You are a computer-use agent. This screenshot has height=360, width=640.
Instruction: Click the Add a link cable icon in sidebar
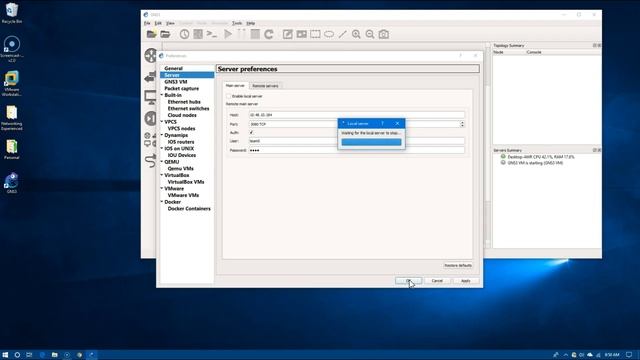[x=151, y=160]
